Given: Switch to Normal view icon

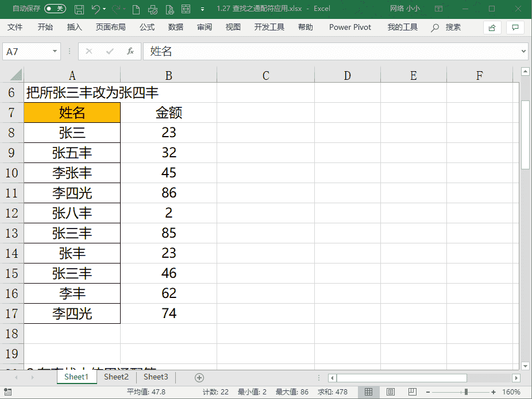Looking at the screenshot, I should click(x=368, y=392).
